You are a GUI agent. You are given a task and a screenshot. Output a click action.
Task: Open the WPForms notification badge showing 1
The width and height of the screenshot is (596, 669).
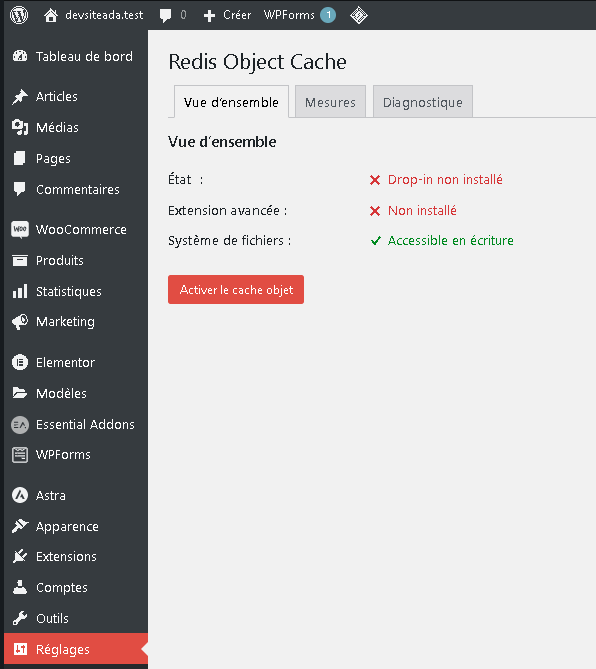click(x=328, y=15)
